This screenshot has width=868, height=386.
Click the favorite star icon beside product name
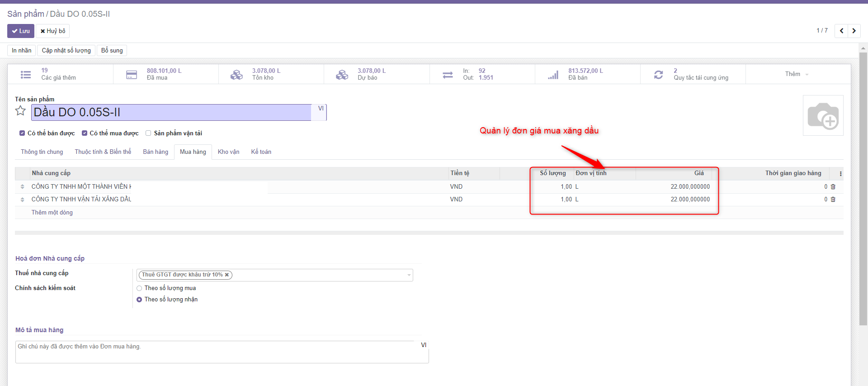(20, 111)
